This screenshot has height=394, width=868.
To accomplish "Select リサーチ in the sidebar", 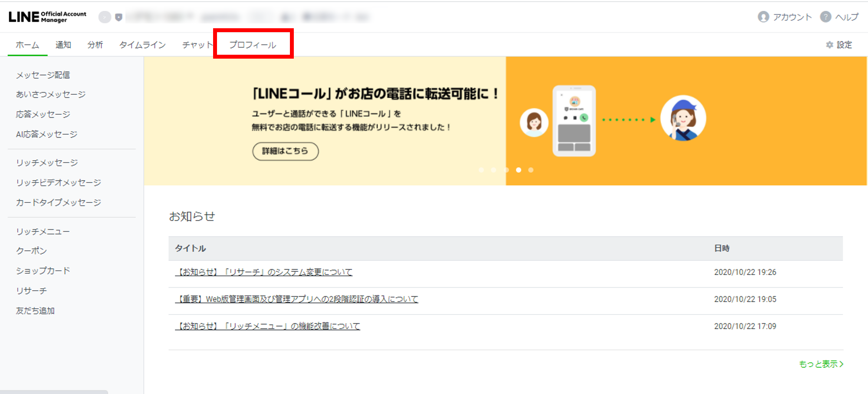I will pos(31,291).
